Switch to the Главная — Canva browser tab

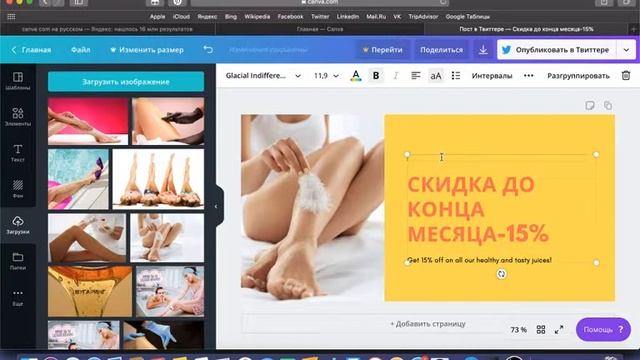(x=320, y=29)
